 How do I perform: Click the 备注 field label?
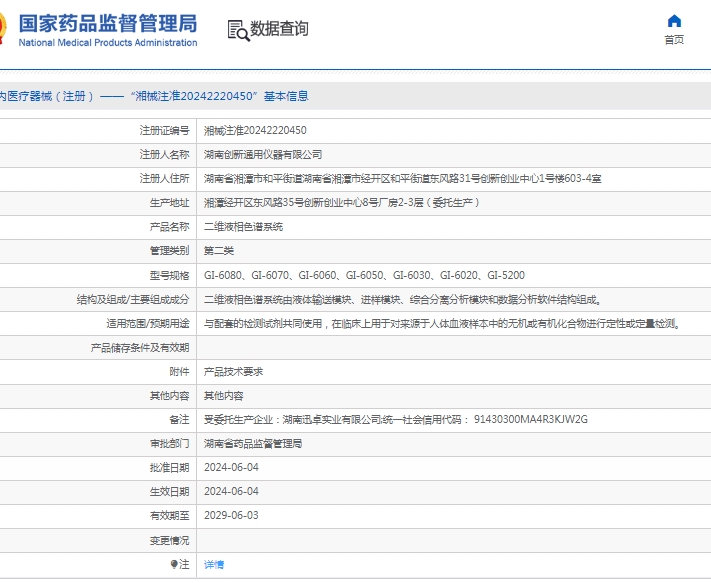(179, 420)
